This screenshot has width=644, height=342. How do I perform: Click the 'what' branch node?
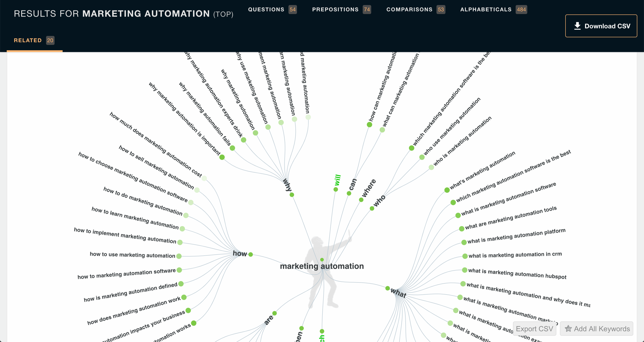point(388,288)
